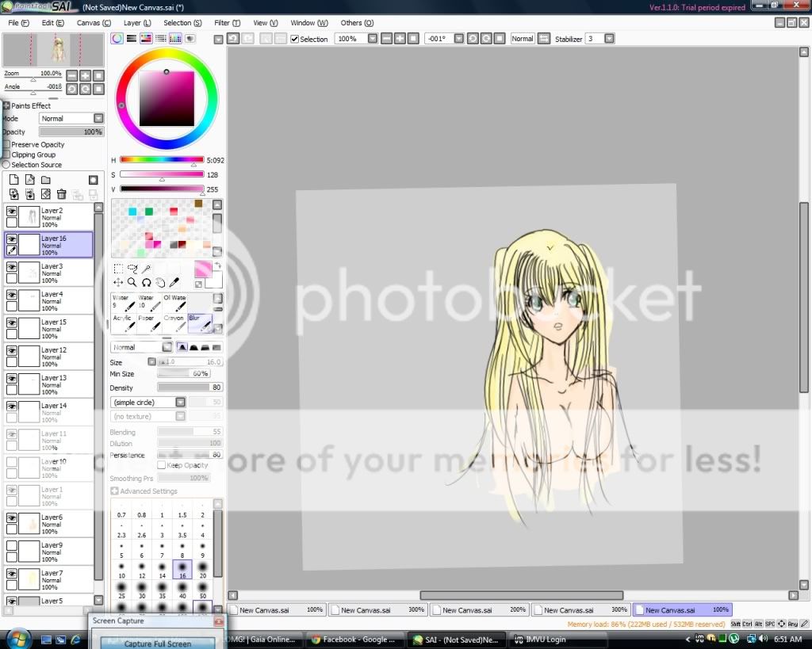
Task: Open the Filter menu
Action: click(227, 23)
